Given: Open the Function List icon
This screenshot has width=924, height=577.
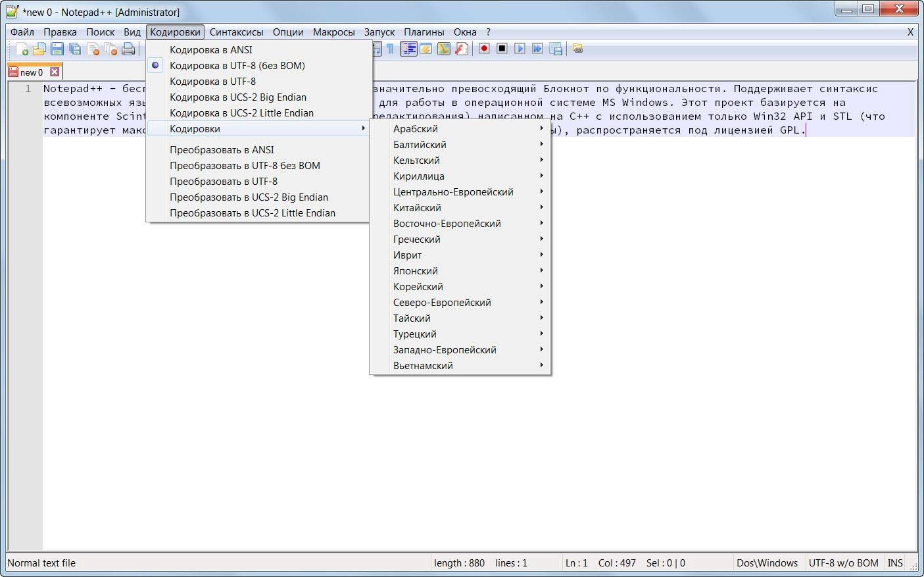Looking at the screenshot, I should click(462, 49).
